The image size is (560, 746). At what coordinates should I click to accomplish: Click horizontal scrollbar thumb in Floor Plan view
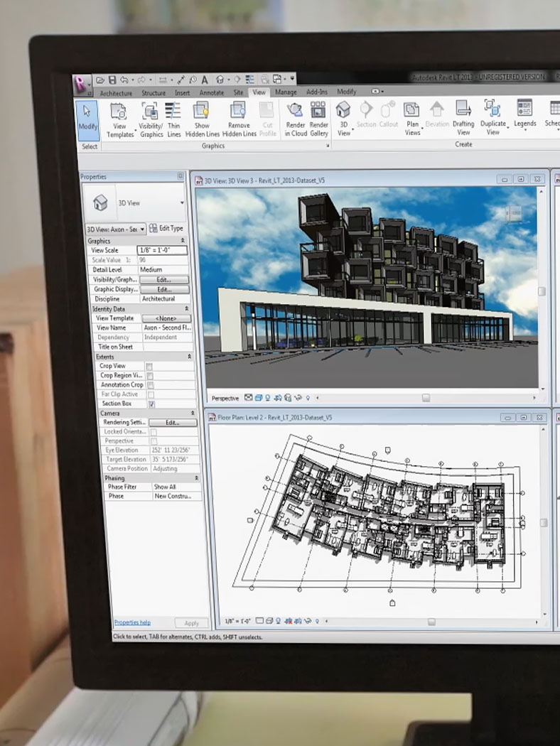(x=431, y=622)
